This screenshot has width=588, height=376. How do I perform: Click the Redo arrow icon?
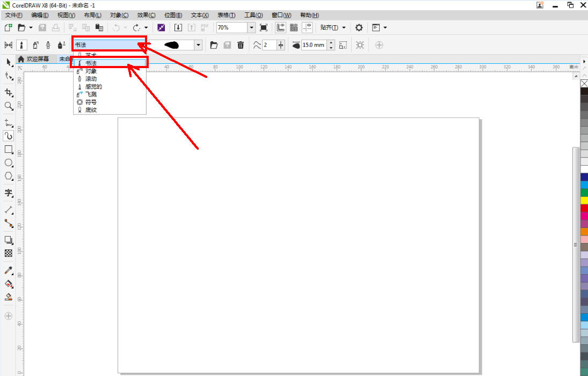tap(136, 27)
